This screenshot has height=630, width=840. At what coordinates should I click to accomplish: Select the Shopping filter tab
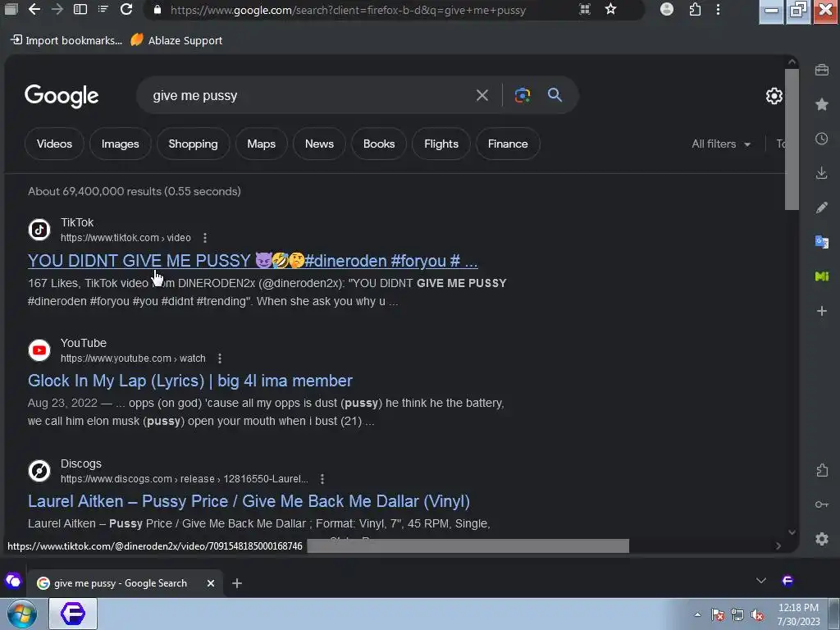tap(193, 144)
